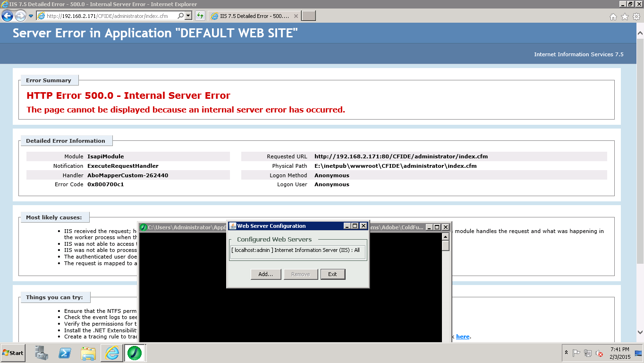Click page scrollbar up arrow in Internet Explorer
The width and height of the screenshot is (644, 363).
640,34
